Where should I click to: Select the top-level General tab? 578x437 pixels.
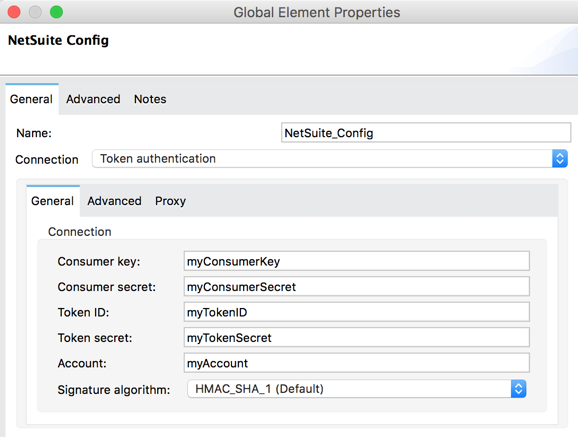pyautogui.click(x=32, y=99)
